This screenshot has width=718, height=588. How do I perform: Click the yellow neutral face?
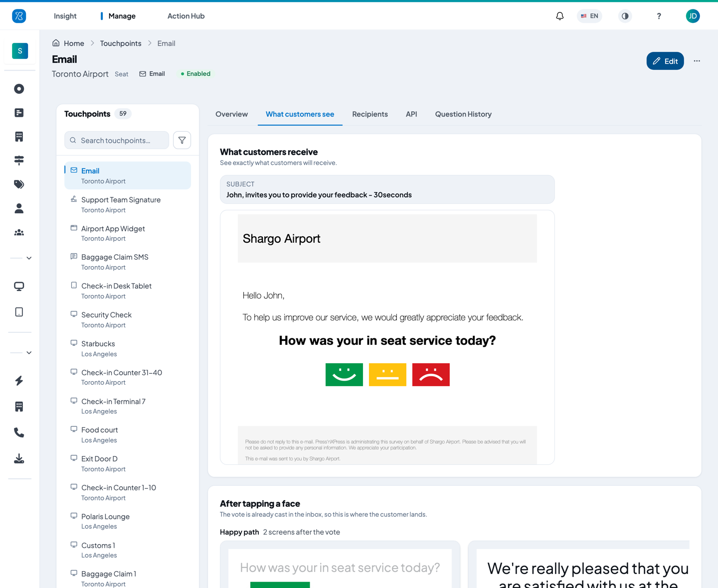point(387,375)
